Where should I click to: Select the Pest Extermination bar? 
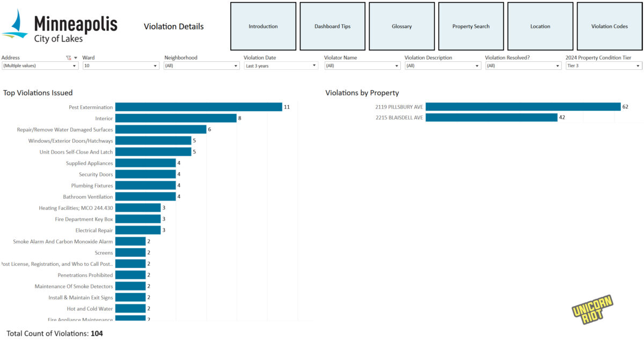(x=199, y=107)
